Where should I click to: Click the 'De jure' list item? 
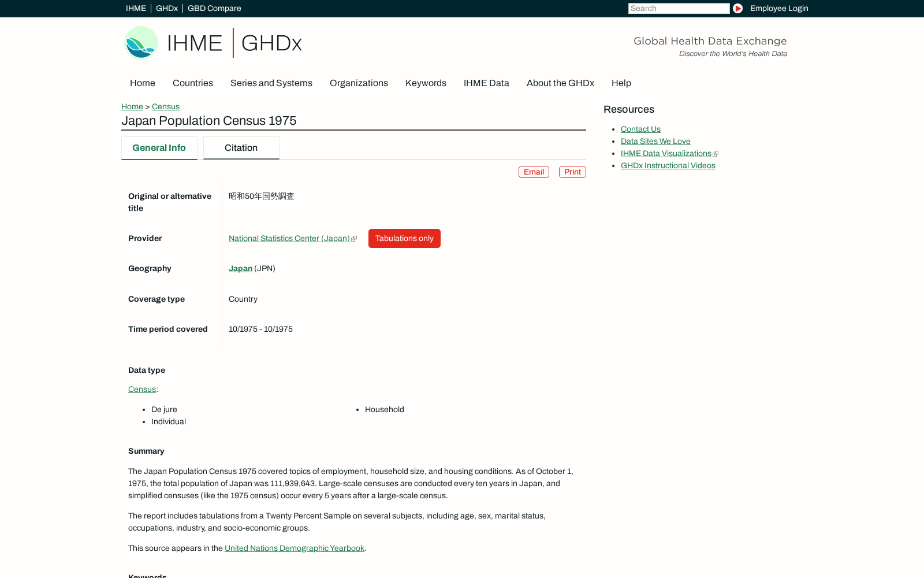pos(164,409)
